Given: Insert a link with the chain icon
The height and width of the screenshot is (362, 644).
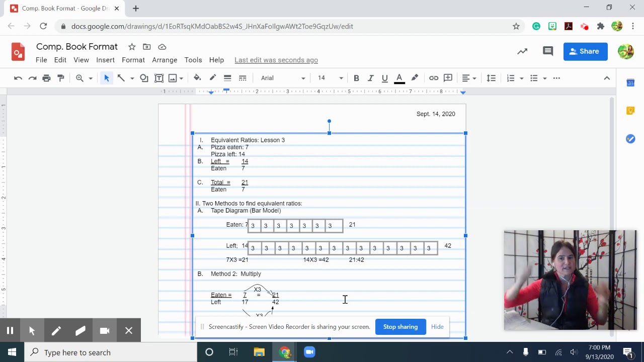Looking at the screenshot, I should pos(433,78).
